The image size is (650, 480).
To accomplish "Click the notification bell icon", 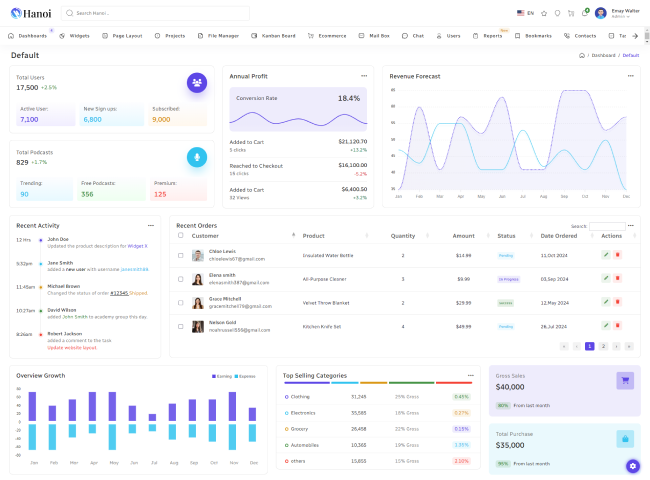I will 585,13.
